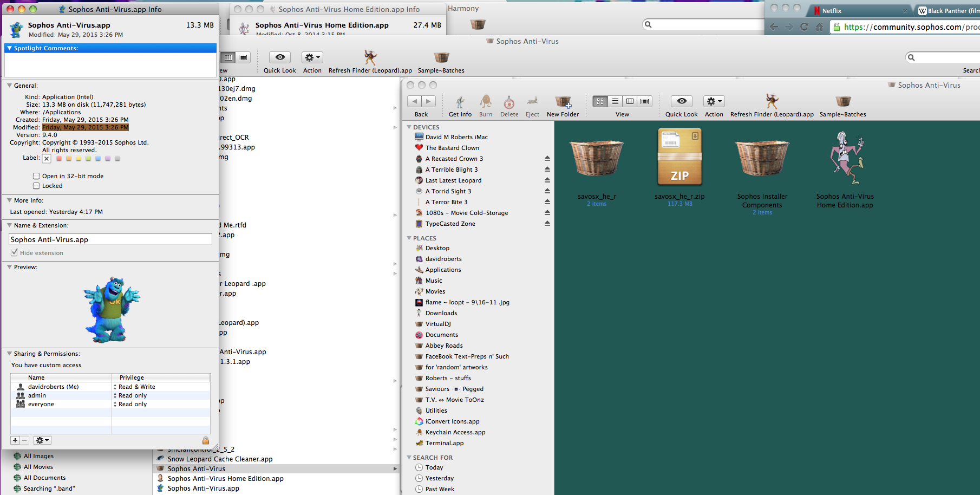The width and height of the screenshot is (980, 495).
Task: Eject the Last Latest Leopard volume
Action: [547, 180]
